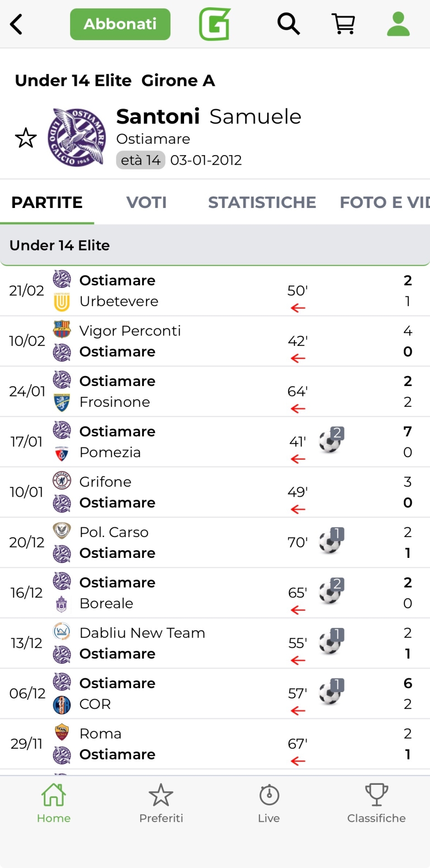Image resolution: width=430 pixels, height=868 pixels.
Task: Open the user profile icon
Action: click(x=398, y=24)
